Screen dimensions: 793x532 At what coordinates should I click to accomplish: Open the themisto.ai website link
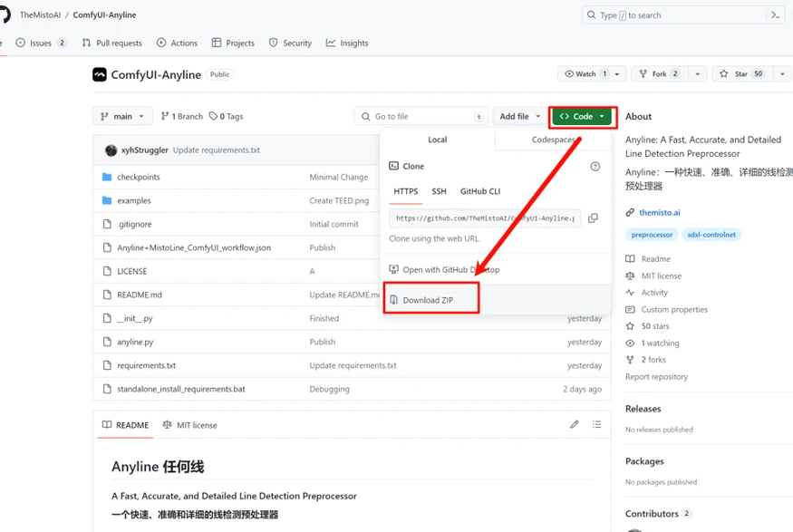coord(660,212)
